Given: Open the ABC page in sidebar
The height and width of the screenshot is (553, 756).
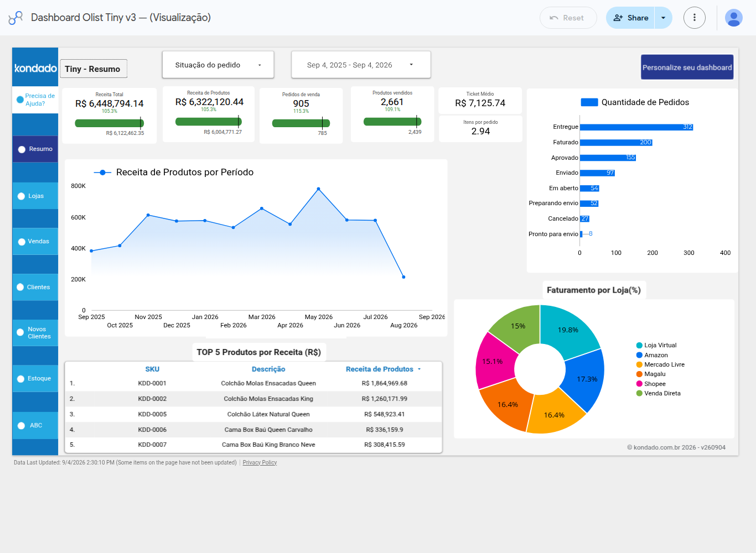Looking at the screenshot, I should 35,426.
